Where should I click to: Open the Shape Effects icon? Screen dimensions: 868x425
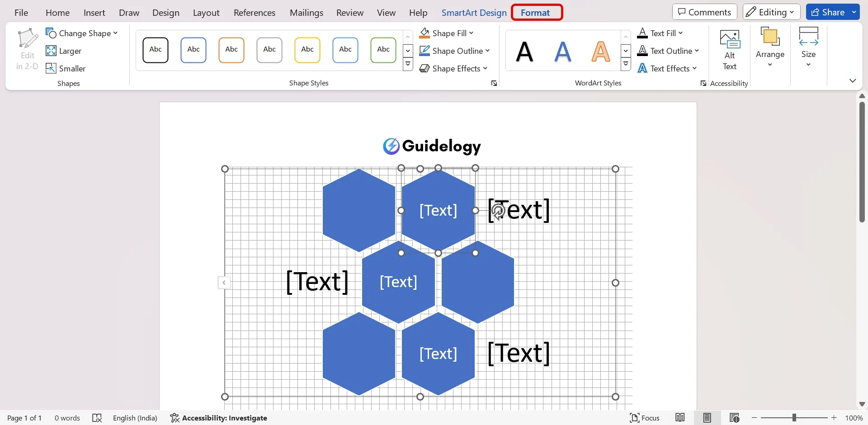(425, 68)
